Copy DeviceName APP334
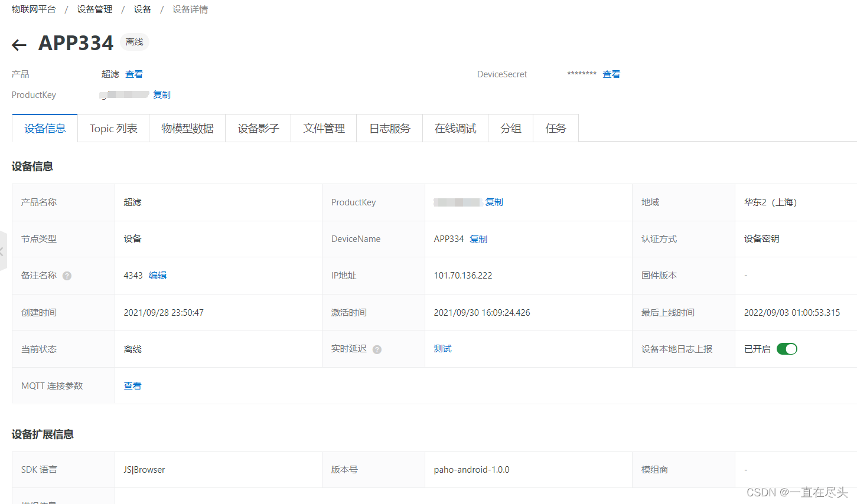Viewport: 857px width, 504px height. coord(478,239)
